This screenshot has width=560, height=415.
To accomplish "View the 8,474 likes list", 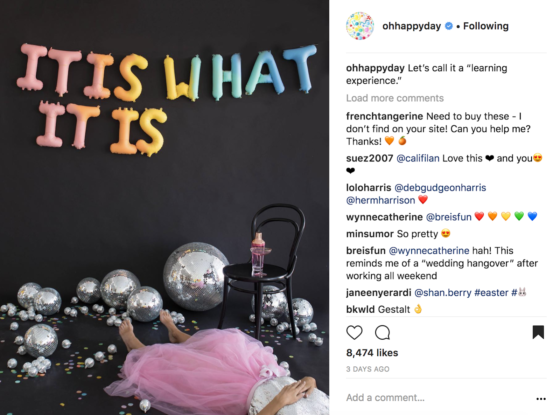I will [372, 353].
